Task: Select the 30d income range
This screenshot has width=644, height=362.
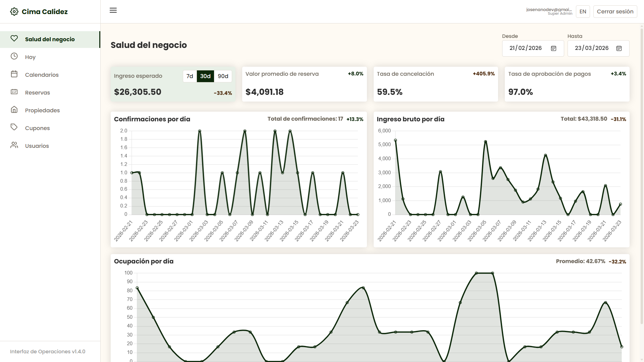Action: (205, 76)
